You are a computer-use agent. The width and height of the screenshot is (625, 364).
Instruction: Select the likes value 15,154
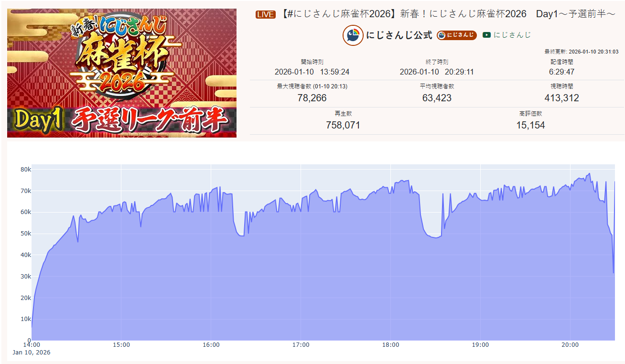point(530,125)
